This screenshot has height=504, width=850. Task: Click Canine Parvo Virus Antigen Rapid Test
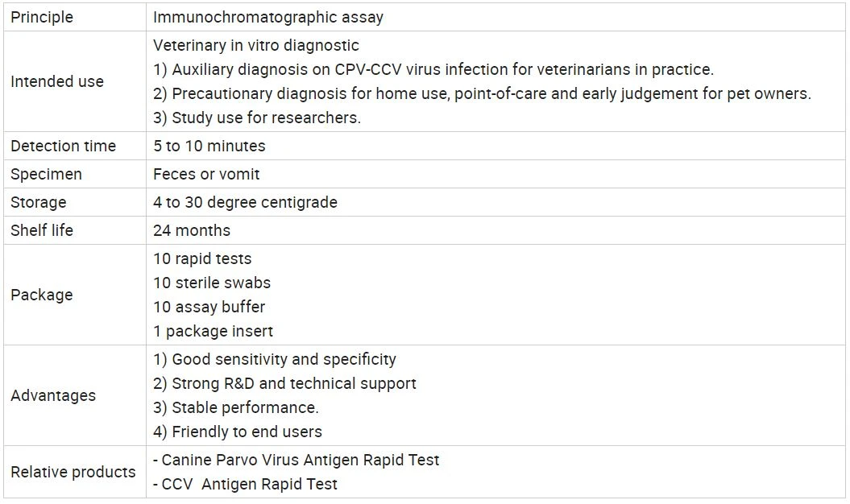[x=296, y=460]
